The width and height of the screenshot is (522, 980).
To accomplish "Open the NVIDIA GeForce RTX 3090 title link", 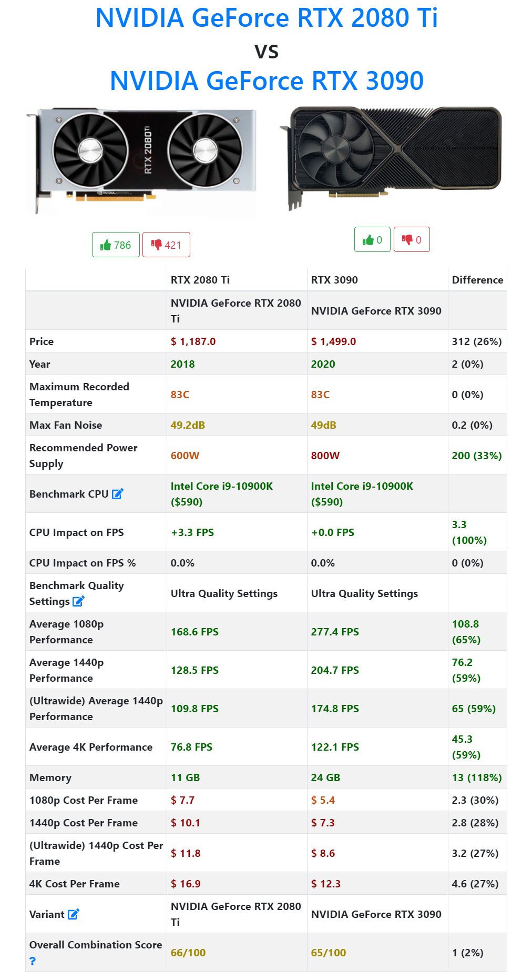I will pos(267,81).
